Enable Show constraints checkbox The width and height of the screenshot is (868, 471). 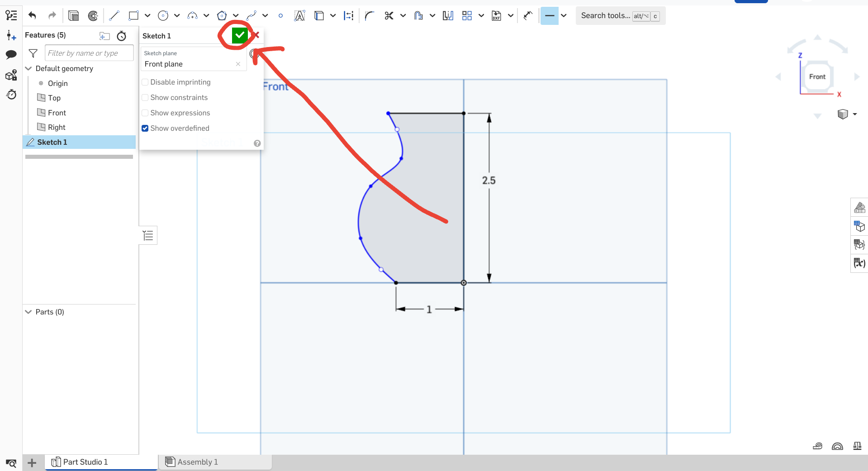(x=145, y=98)
